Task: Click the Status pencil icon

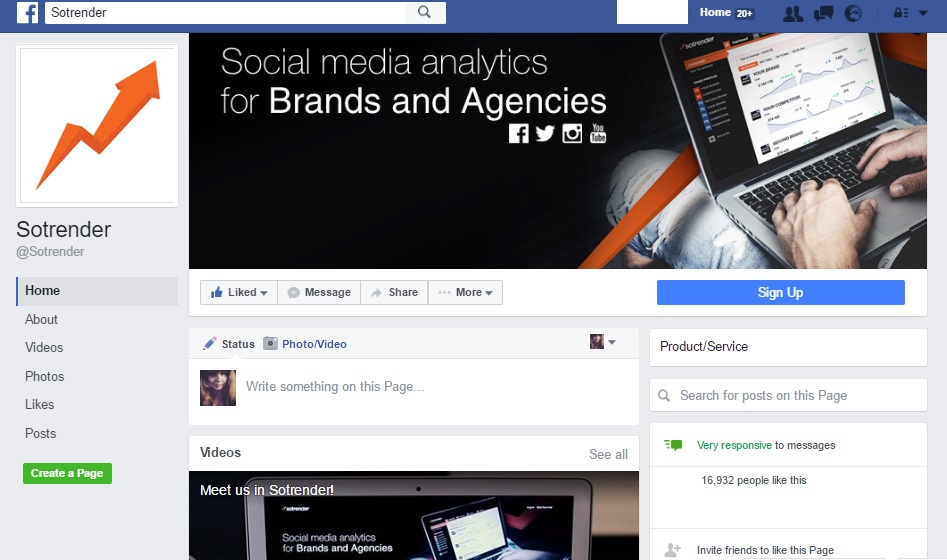Action: point(210,344)
